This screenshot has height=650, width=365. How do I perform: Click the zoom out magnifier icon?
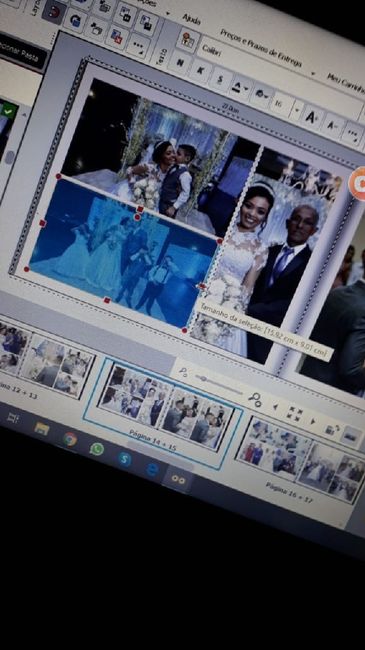click(x=183, y=371)
